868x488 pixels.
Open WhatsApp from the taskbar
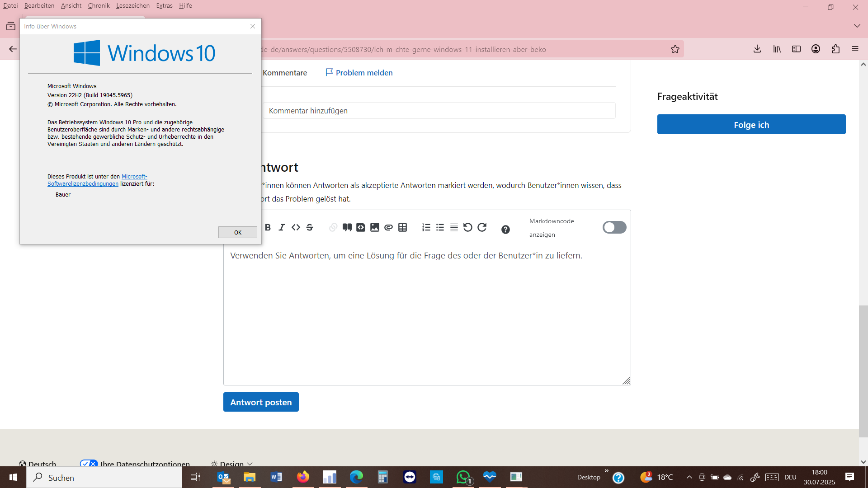(x=463, y=477)
